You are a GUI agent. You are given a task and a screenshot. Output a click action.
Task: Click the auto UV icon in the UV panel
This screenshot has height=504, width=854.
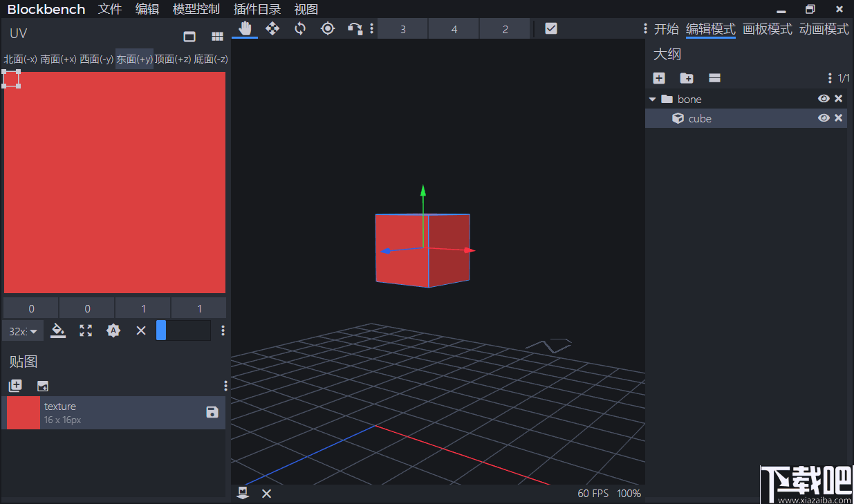pos(113,330)
